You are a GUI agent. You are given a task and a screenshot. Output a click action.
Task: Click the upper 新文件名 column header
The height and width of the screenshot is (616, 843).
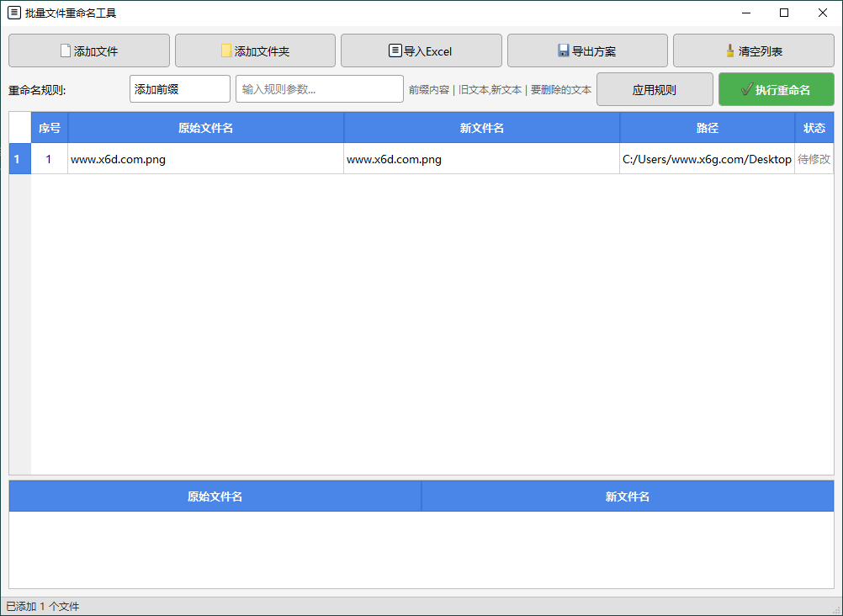481,128
